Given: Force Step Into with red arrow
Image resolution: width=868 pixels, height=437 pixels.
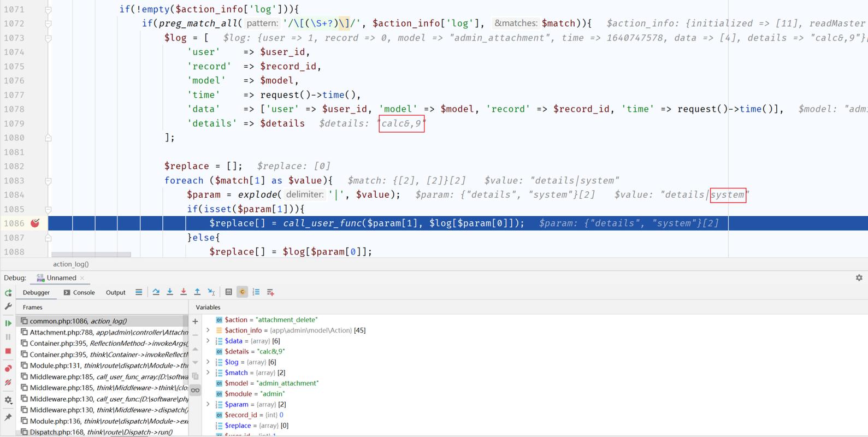Looking at the screenshot, I should coord(184,292).
